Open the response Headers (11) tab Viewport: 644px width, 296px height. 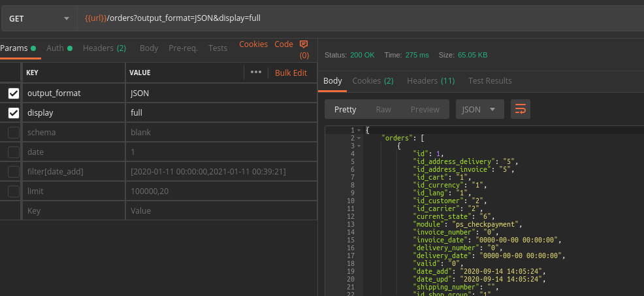coord(431,81)
